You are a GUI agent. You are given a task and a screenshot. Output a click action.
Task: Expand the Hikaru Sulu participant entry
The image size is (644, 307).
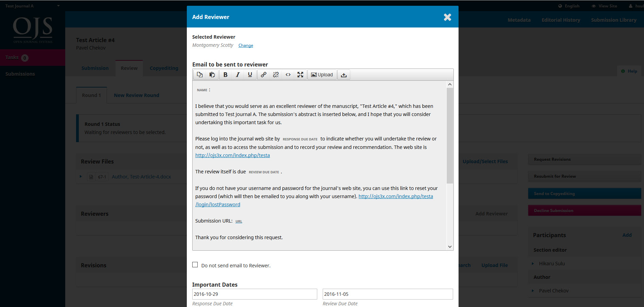(x=533, y=264)
